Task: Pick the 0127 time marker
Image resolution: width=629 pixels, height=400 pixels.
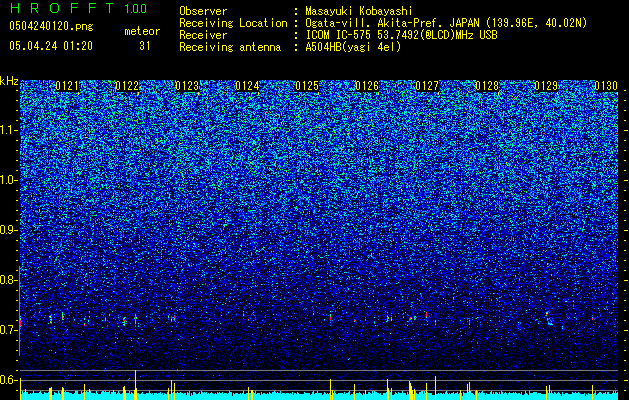Action: click(427, 86)
